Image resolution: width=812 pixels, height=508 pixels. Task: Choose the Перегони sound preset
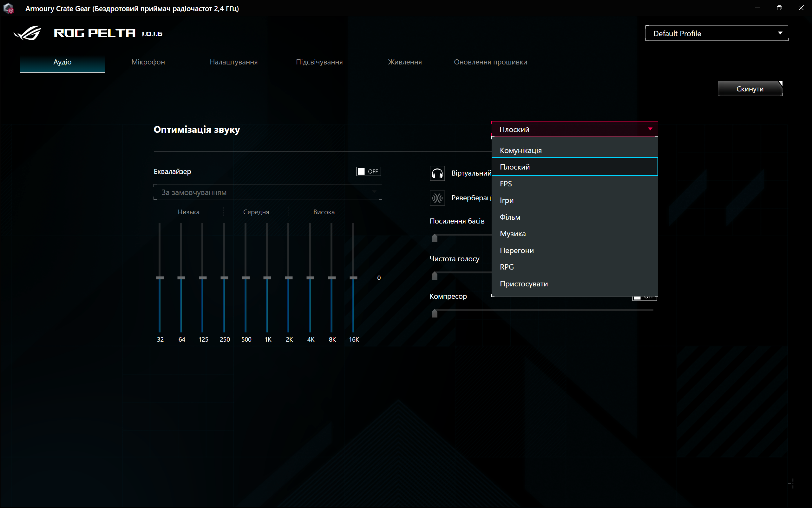(574, 250)
